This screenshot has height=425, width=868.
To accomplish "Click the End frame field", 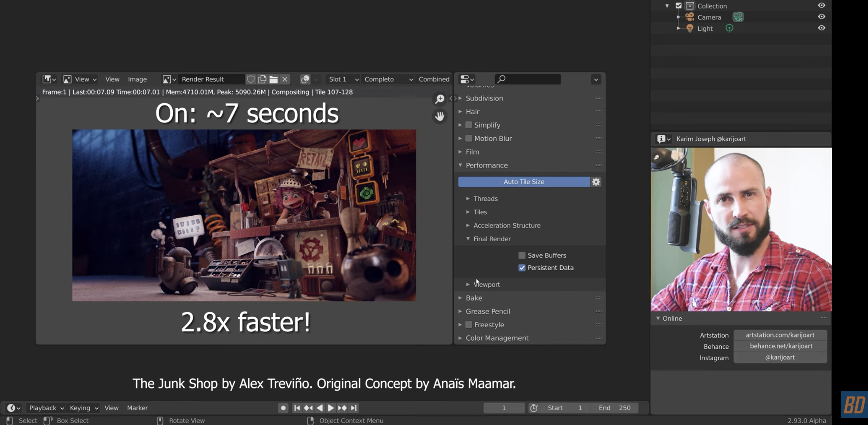I will coord(614,408).
